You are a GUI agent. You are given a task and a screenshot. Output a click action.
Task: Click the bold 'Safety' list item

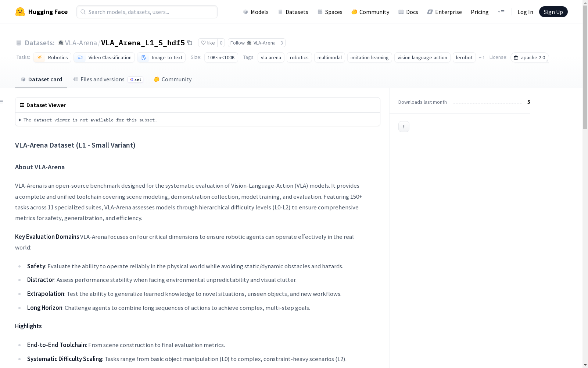[36, 266]
